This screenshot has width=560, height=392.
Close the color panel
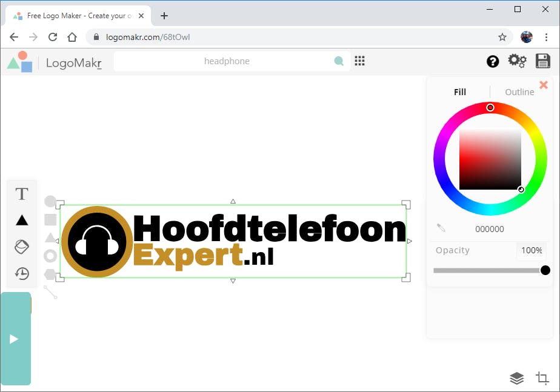[544, 85]
